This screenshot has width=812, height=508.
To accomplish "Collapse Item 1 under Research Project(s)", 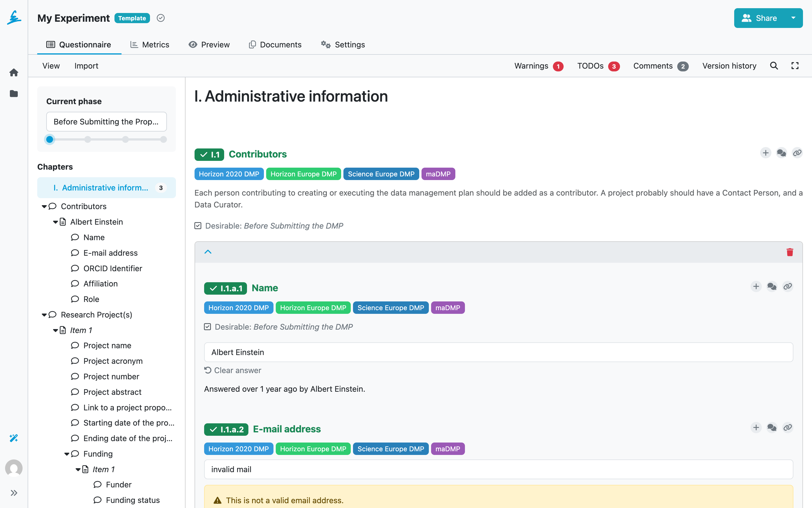I will [55, 330].
